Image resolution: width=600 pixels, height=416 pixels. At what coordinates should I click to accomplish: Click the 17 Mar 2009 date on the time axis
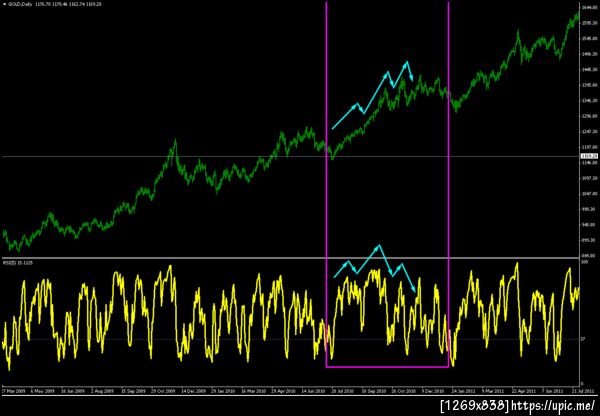coord(15,392)
